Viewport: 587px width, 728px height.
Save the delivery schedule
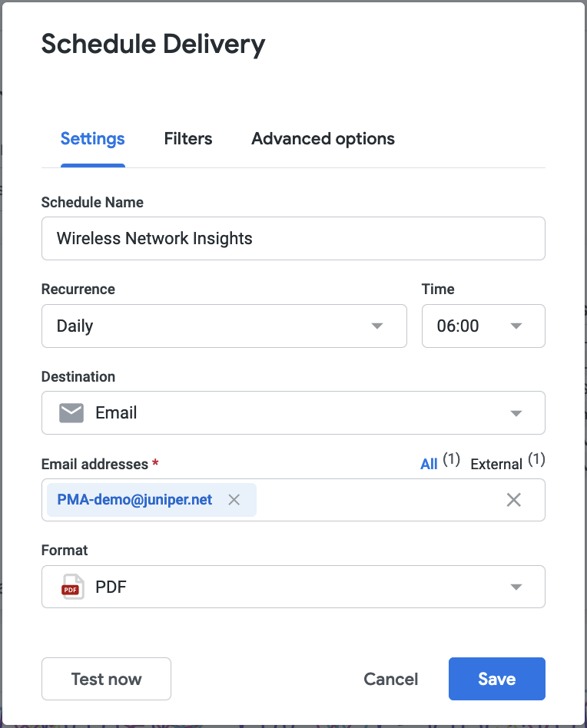click(x=496, y=679)
